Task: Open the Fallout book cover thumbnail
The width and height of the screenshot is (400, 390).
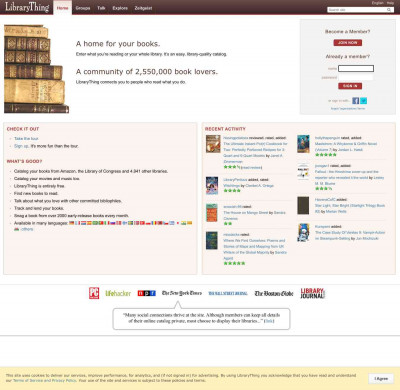Action: pyautogui.click(x=303, y=171)
